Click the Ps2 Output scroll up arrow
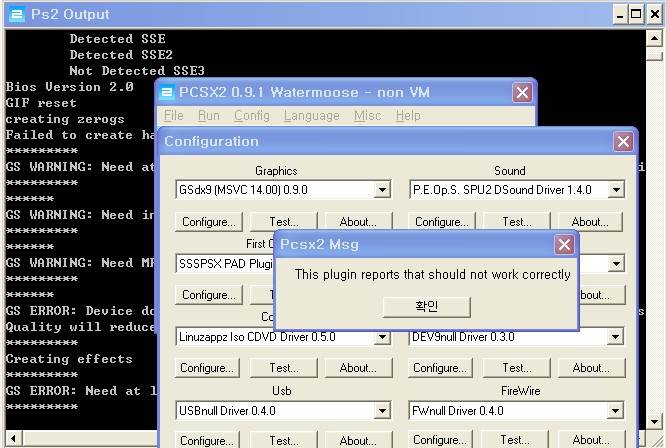Image resolution: width=667 pixels, height=448 pixels. point(654,39)
